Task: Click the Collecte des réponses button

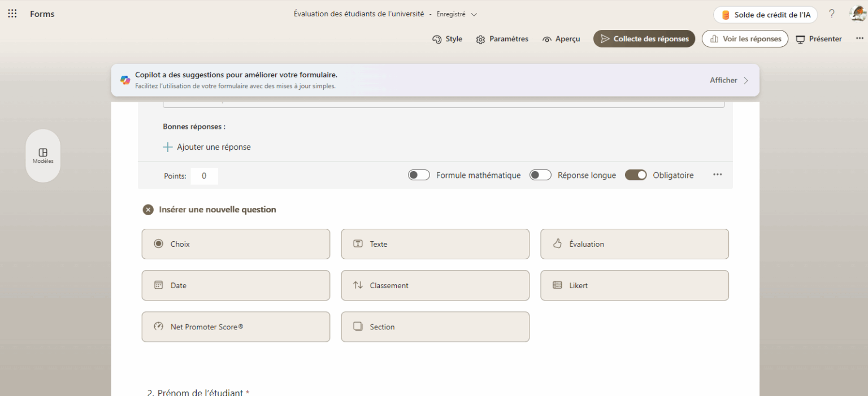Action: 644,39
